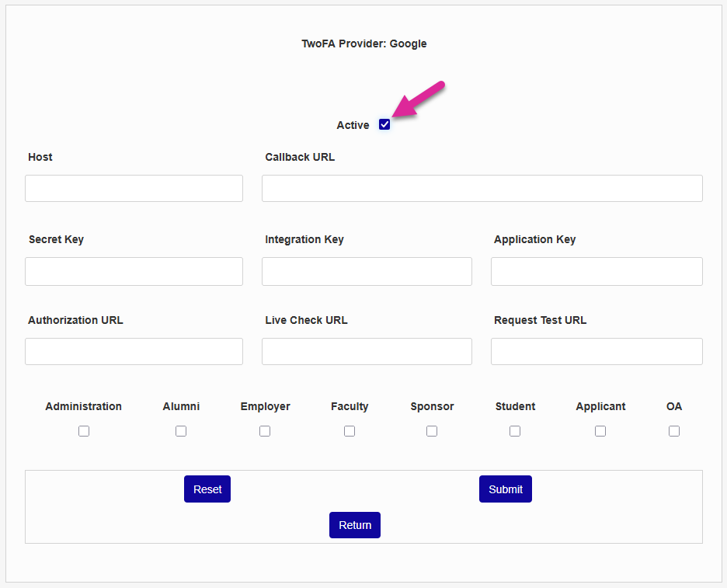Check the Applicant checkbox
Screen dimensions: 727x588
tap(600, 431)
